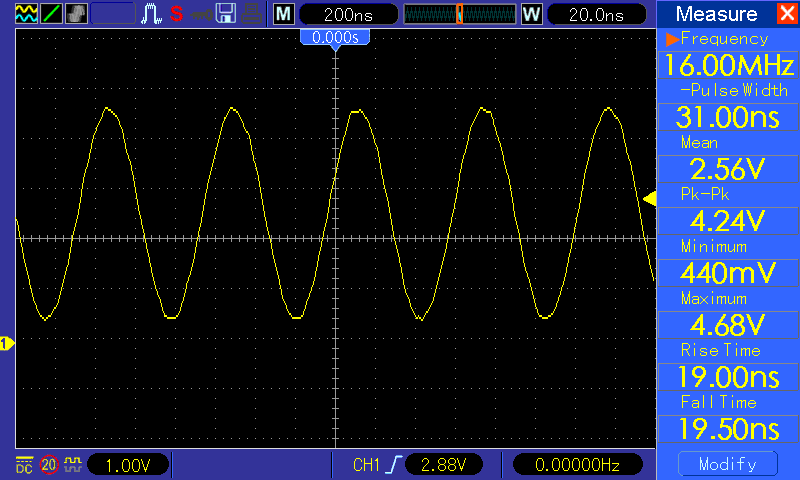Click the square wave icon in status bar
The image size is (800, 480).
(72, 464)
